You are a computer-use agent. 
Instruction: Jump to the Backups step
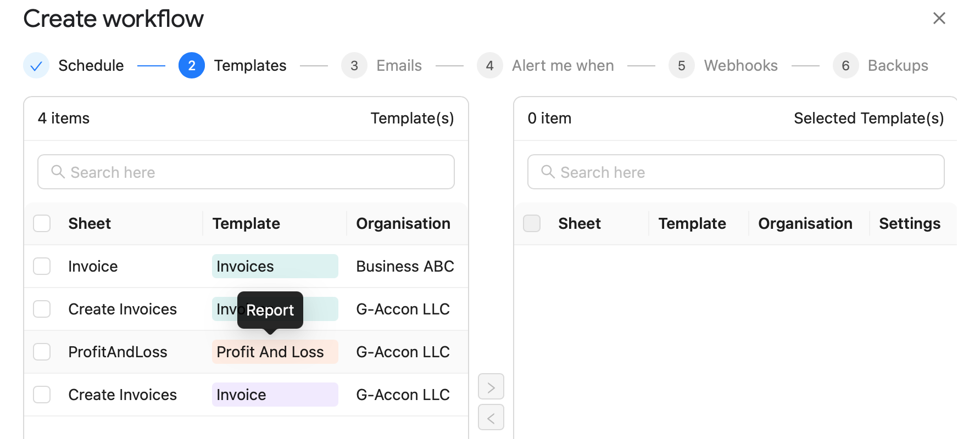(897, 66)
